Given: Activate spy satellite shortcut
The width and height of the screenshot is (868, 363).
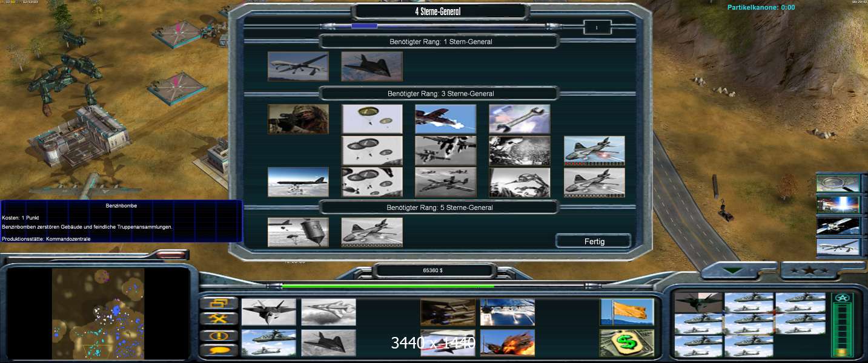Looking at the screenshot, I should (838, 226).
